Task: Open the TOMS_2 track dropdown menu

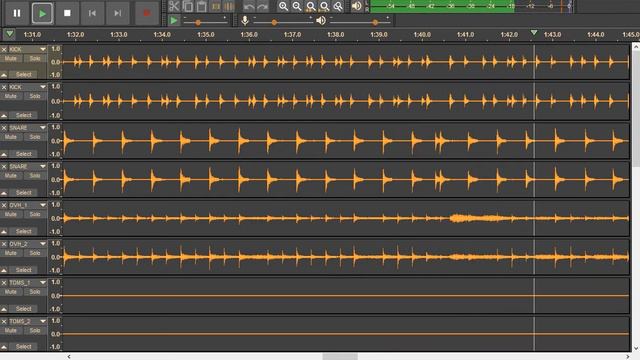Action: [42, 321]
